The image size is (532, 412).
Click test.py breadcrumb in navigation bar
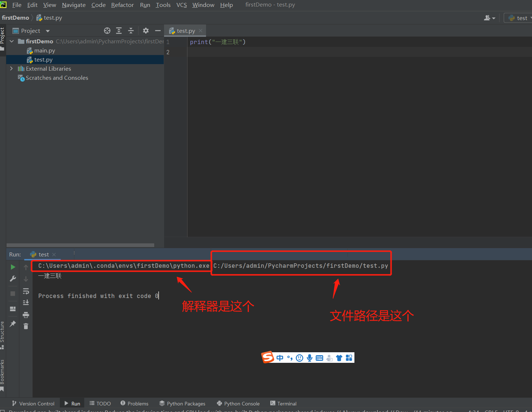click(x=49, y=17)
